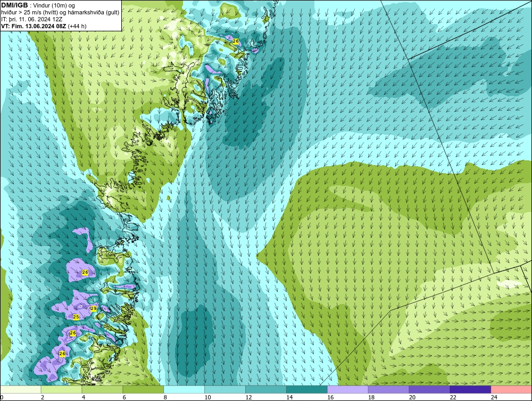Click the legend scale value 14
The height and width of the screenshot is (401, 532).
pos(289,397)
